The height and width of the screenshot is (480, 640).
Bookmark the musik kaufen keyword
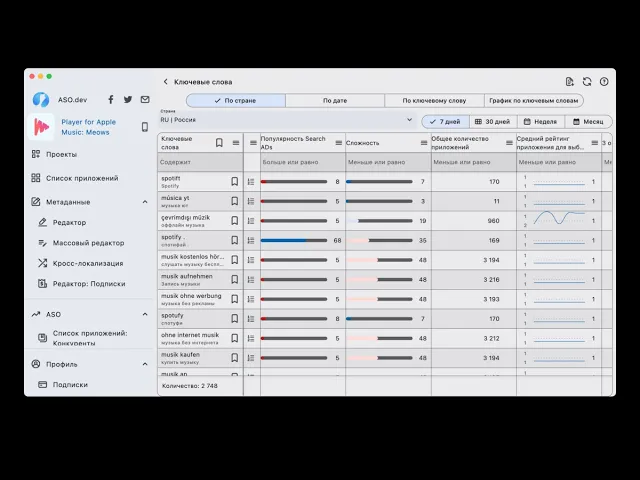(x=235, y=358)
